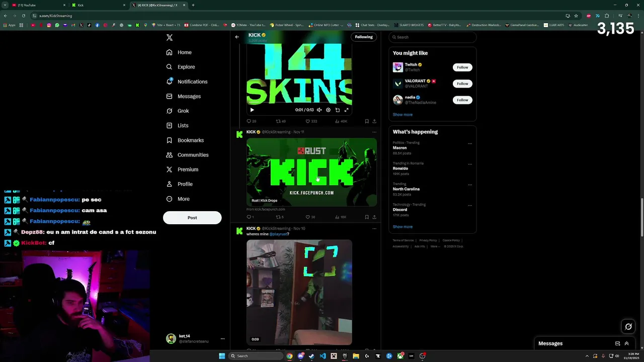Click the X search field
The height and width of the screenshot is (362, 644).
point(433,37)
